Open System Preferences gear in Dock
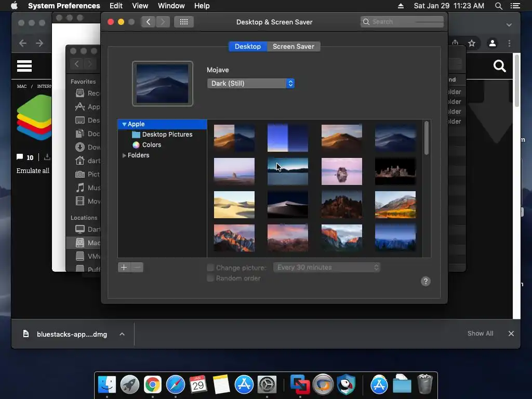This screenshot has height=399, width=532. tap(267, 384)
